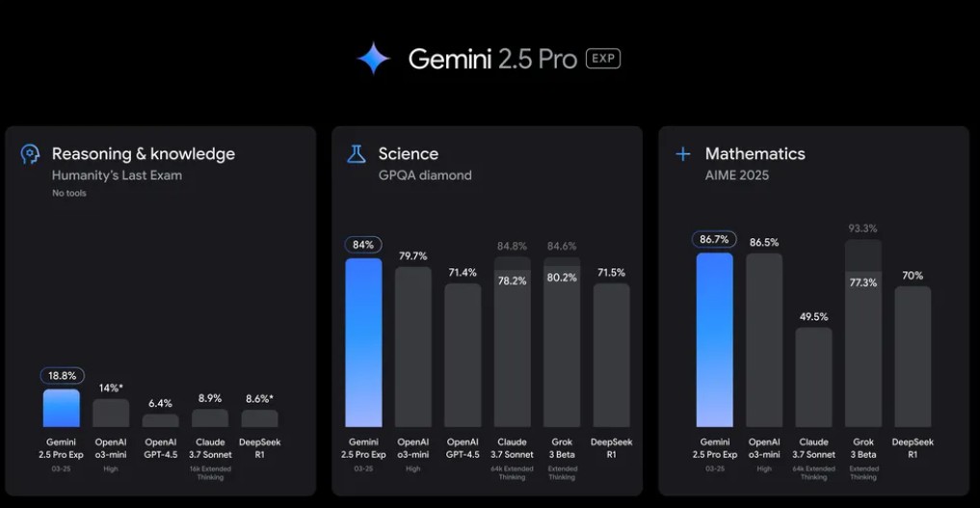
Task: Click the Reasoning & knowledge head icon
Action: (x=31, y=154)
